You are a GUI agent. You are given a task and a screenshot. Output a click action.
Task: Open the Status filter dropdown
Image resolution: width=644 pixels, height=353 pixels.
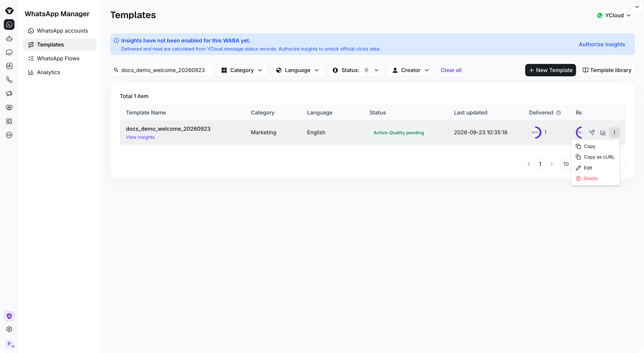click(x=355, y=70)
